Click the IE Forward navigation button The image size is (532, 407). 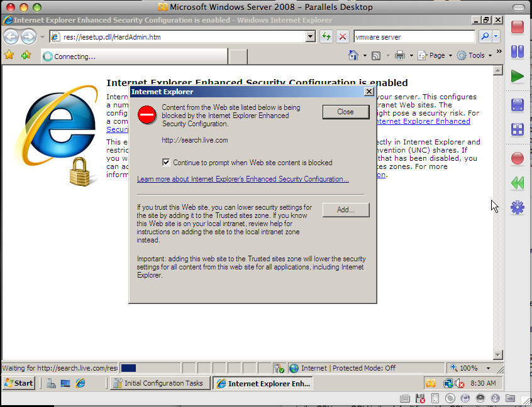pos(28,36)
